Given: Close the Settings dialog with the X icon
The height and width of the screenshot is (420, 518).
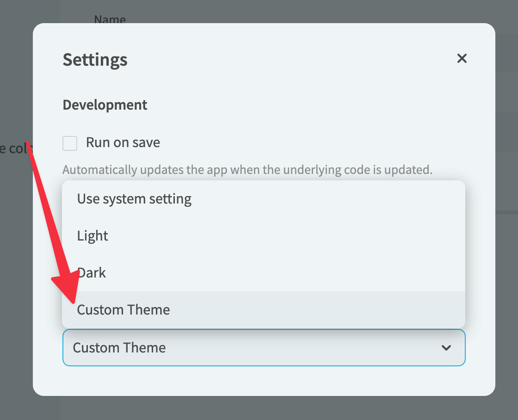Looking at the screenshot, I should [462, 59].
